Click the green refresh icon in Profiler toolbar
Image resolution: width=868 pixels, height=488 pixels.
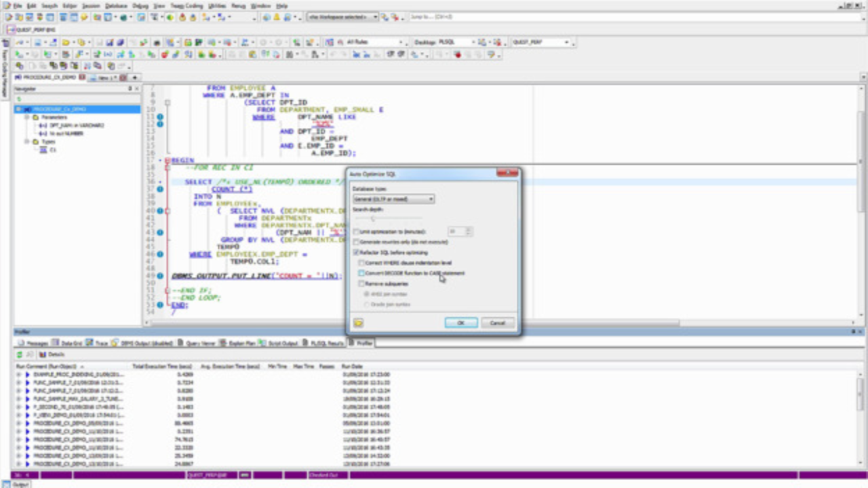(20, 354)
